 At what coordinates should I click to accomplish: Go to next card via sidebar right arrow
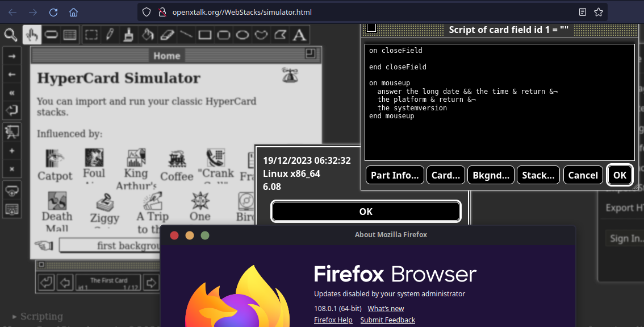click(11, 56)
